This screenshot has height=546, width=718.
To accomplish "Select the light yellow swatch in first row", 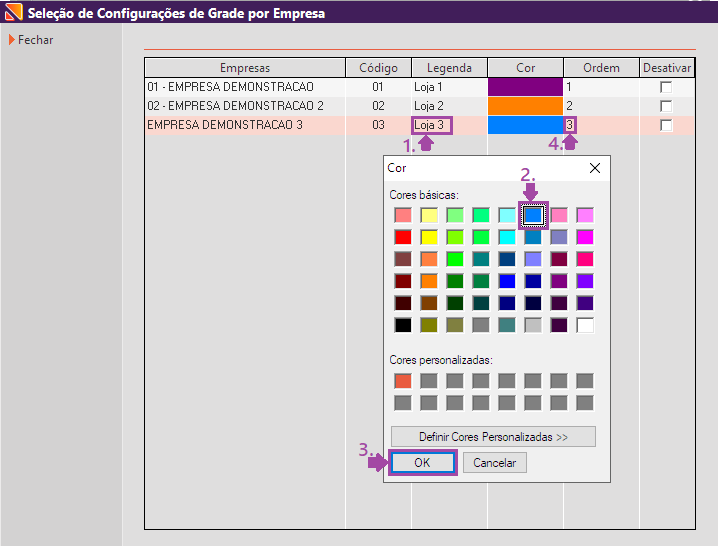I will [x=429, y=215].
